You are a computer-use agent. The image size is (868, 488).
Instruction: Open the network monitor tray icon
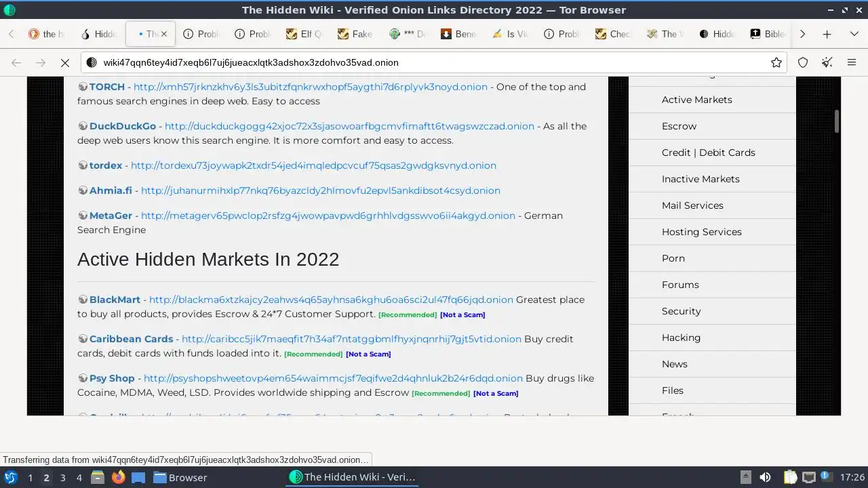[x=808, y=477]
